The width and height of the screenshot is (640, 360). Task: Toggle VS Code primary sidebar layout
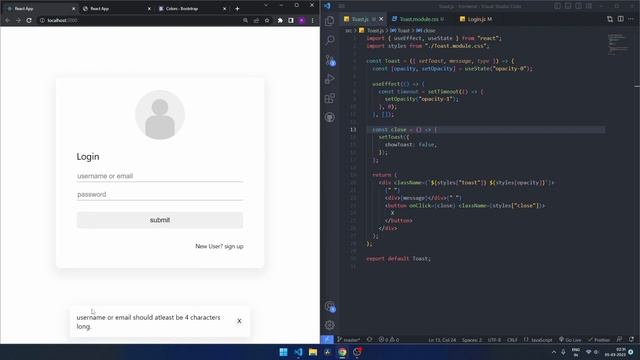pyautogui.click(x=557, y=6)
